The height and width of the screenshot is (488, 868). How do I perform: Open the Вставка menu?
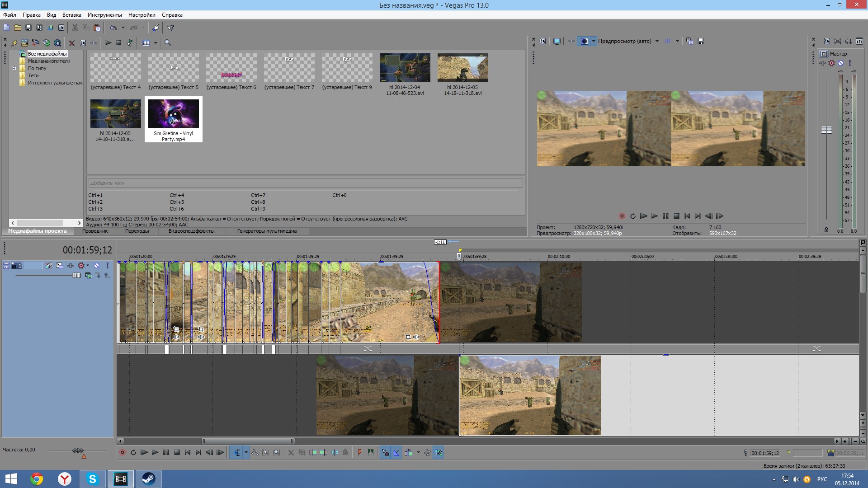coord(71,15)
